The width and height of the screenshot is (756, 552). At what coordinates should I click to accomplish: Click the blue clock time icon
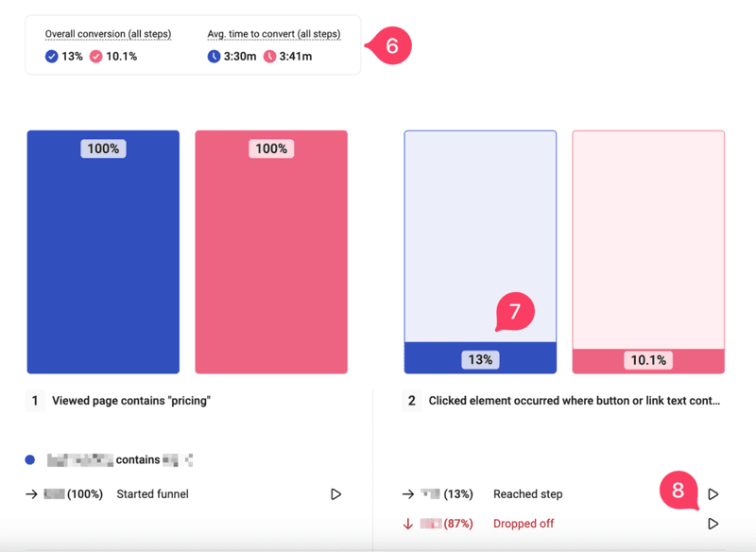click(x=215, y=57)
